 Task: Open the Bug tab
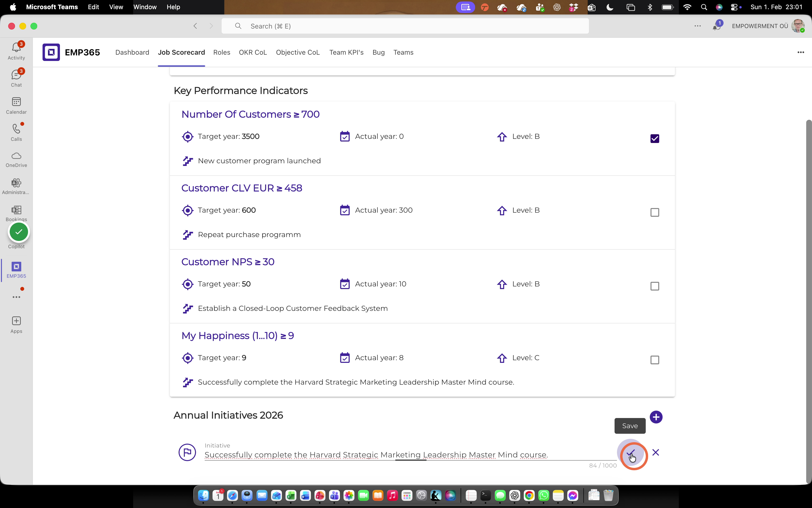click(378, 52)
